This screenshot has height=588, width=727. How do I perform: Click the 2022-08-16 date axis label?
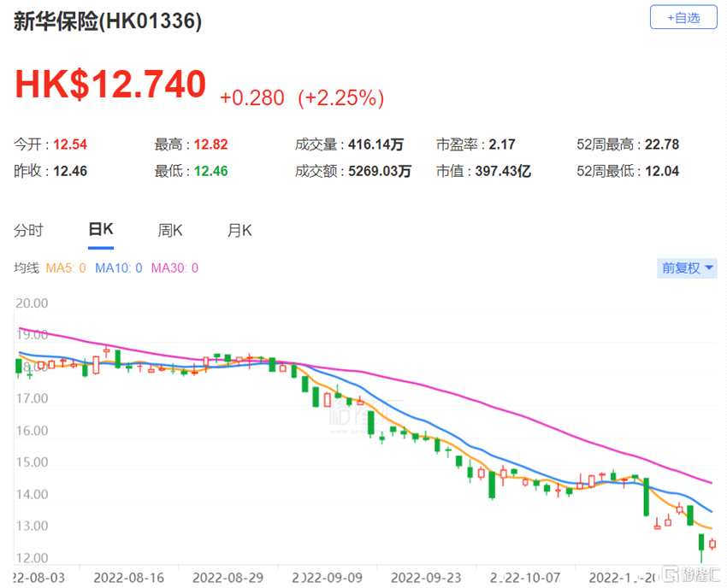coord(129,578)
